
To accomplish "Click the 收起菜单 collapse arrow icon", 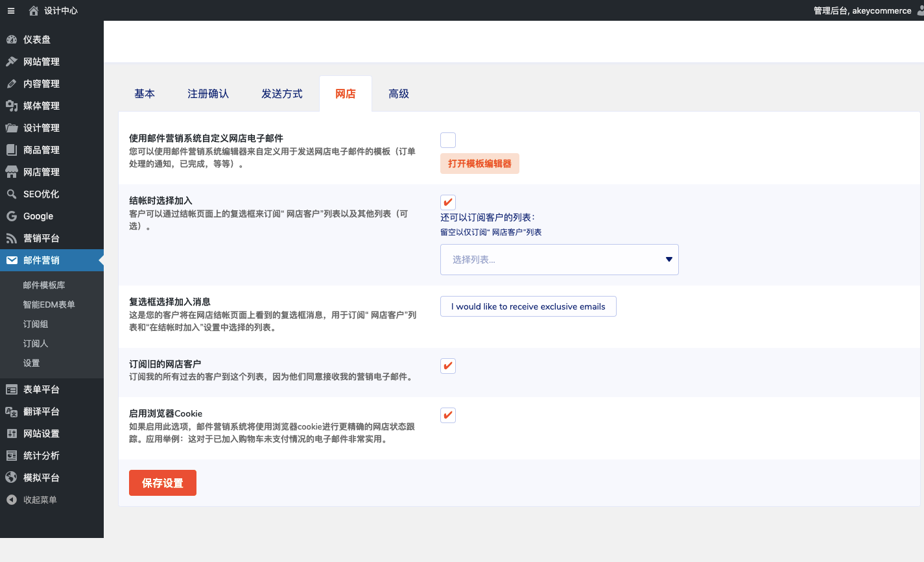I will (11, 500).
